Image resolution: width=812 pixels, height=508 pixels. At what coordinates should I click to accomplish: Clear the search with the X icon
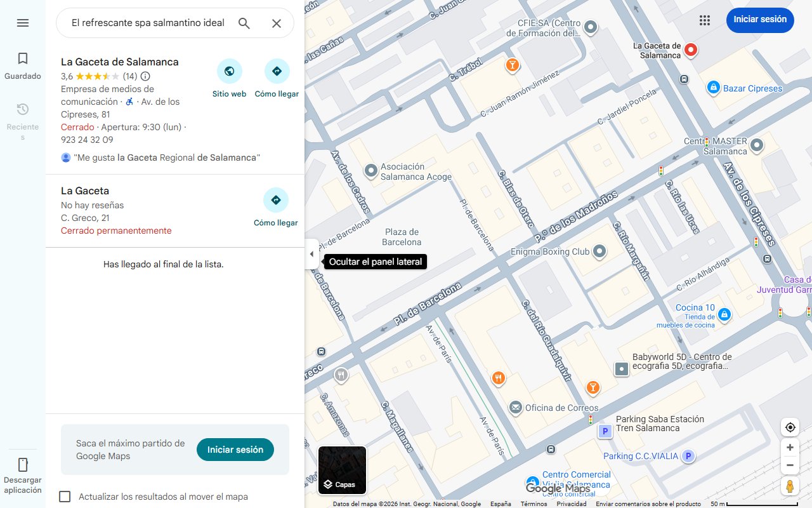coord(277,23)
